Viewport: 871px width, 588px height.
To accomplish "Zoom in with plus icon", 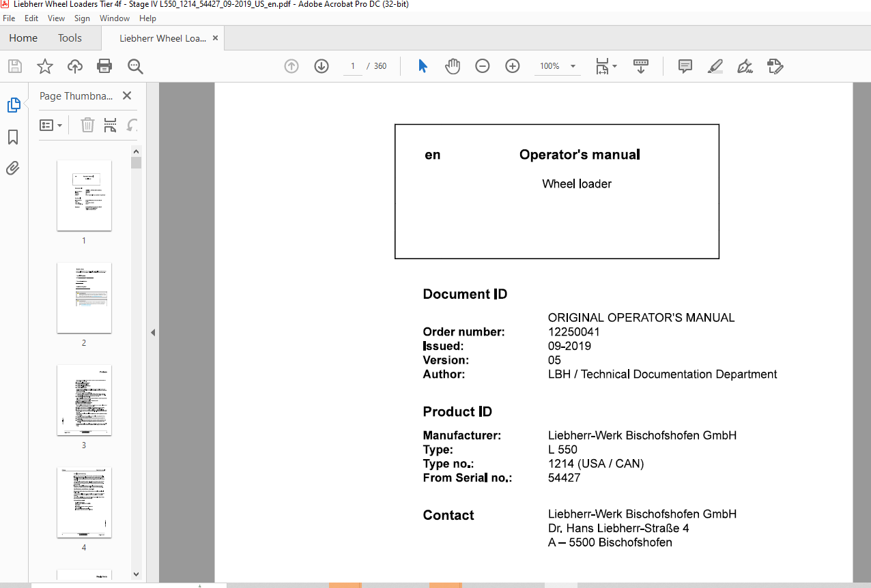I will pos(513,66).
